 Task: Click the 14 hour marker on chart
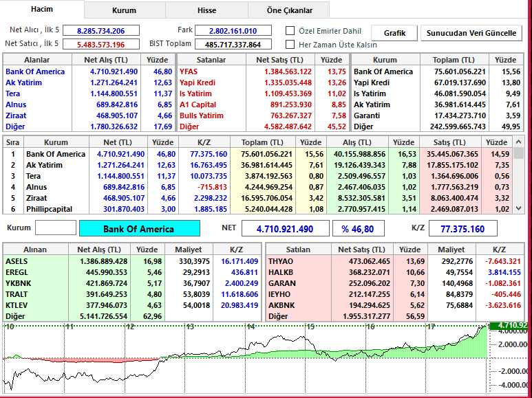click(251, 327)
